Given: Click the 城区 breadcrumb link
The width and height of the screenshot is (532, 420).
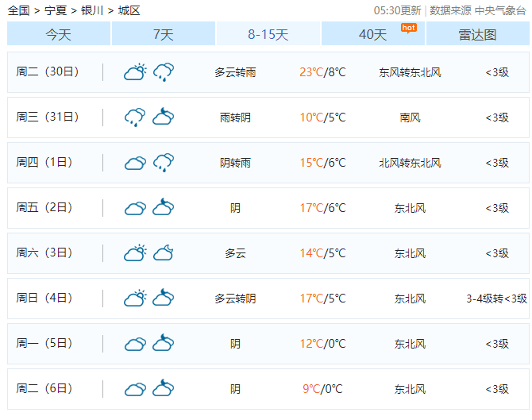Looking at the screenshot, I should tap(129, 10).
